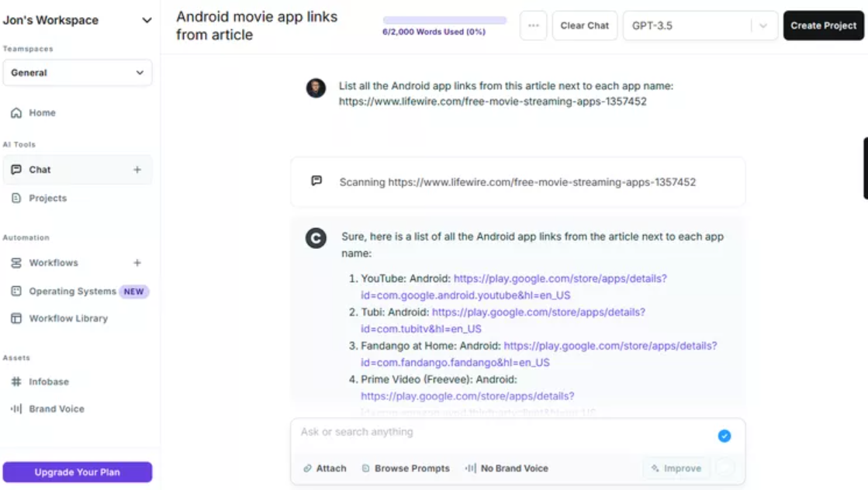The height and width of the screenshot is (490, 868).
Task: Click the Attach paperclip icon
Action: click(x=307, y=468)
